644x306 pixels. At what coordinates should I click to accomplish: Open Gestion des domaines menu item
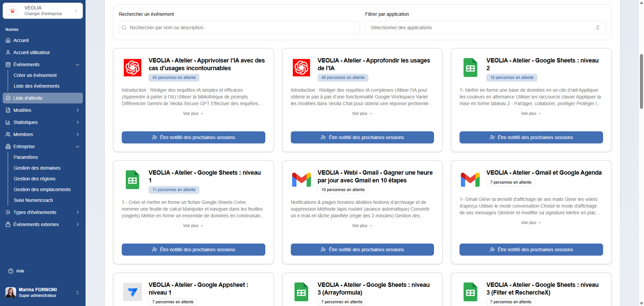click(x=37, y=168)
